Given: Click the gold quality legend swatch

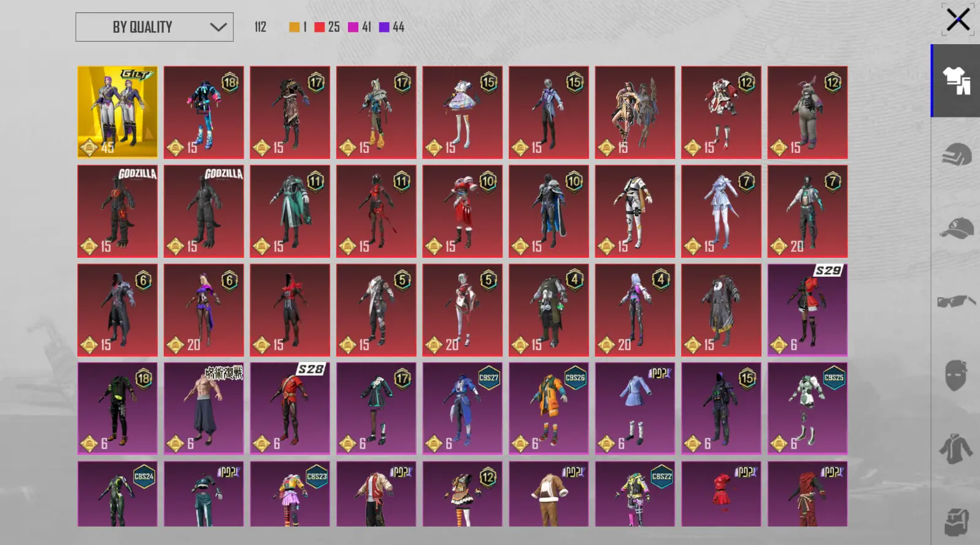Looking at the screenshot, I should coord(295,27).
